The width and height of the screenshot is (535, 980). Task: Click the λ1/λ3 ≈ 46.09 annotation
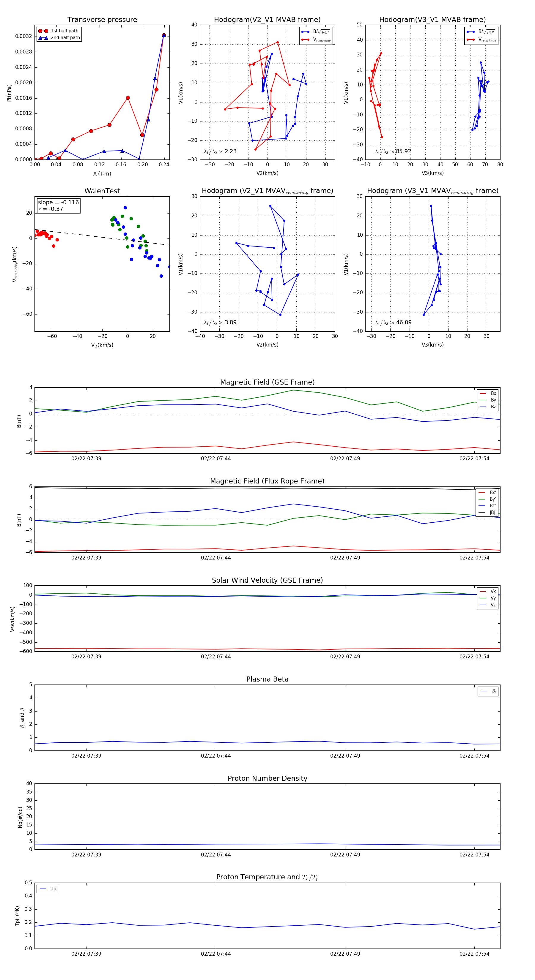click(393, 323)
